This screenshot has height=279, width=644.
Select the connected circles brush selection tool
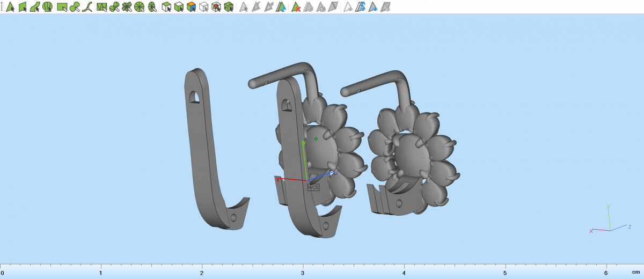click(x=75, y=7)
